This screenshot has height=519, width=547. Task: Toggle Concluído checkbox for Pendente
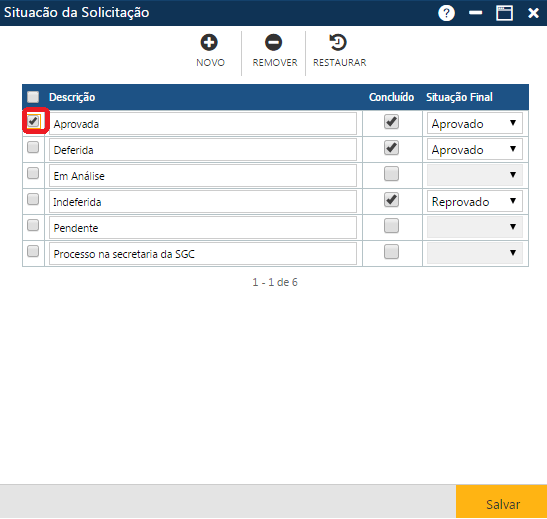[x=391, y=226]
